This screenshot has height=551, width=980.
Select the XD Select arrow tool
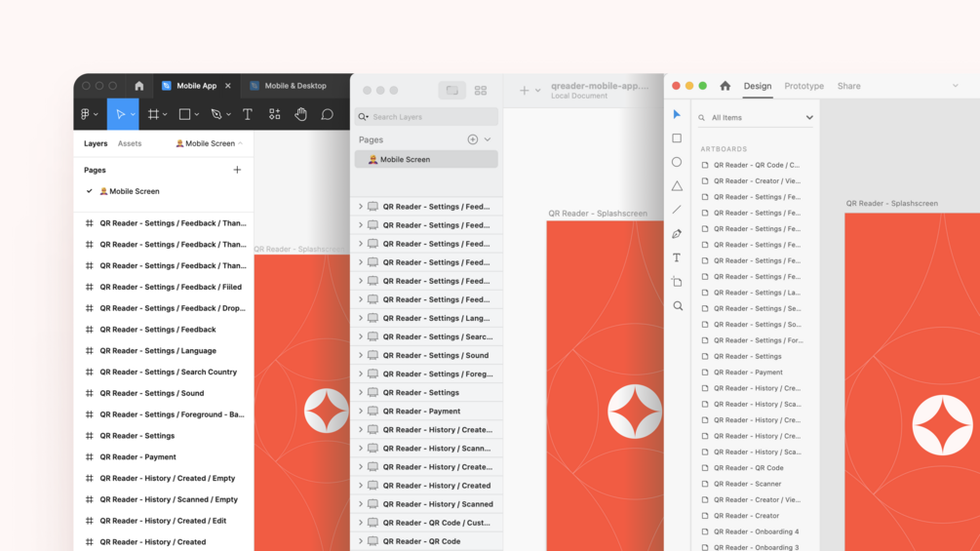tap(677, 114)
